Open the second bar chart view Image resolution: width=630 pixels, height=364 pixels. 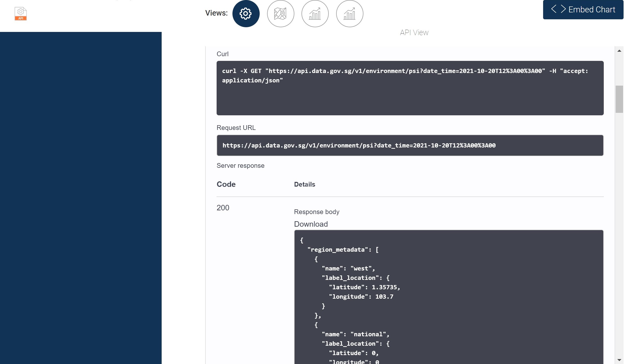click(x=350, y=14)
